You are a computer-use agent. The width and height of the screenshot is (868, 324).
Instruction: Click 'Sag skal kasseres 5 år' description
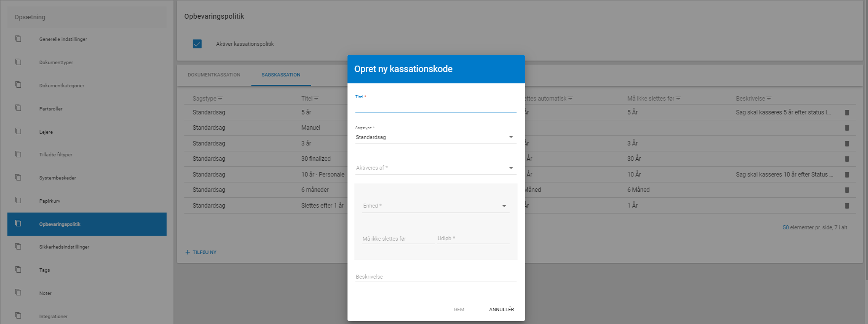[783, 112]
